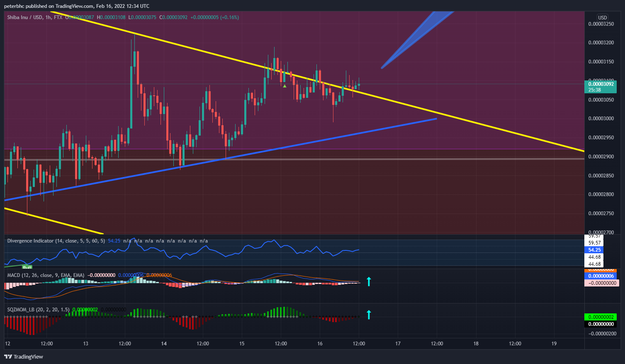Click the pink -0.00000000 tag on the MACD axis
625x364 pixels.
point(601,283)
